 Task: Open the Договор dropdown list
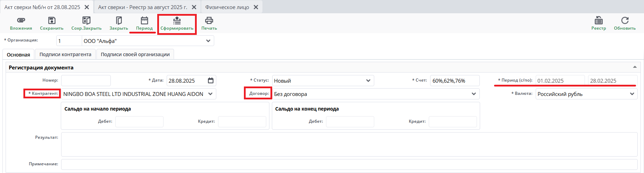tap(473, 94)
